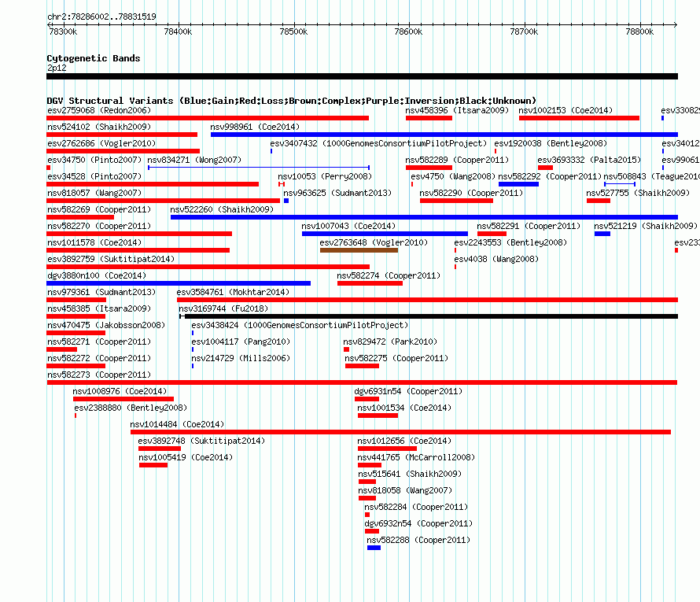Click the 2p12 cytogenetic band bar

(x=362, y=76)
